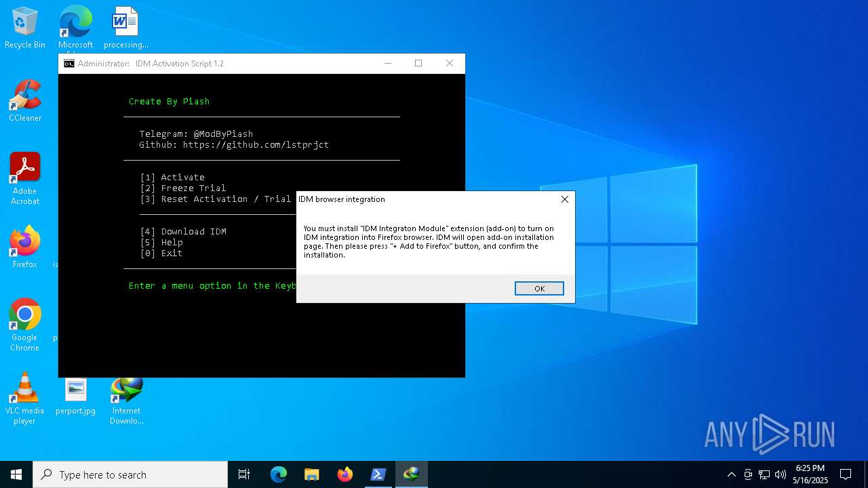Show hidden system tray icons
This screenshot has width=868, height=488.
tap(731, 474)
